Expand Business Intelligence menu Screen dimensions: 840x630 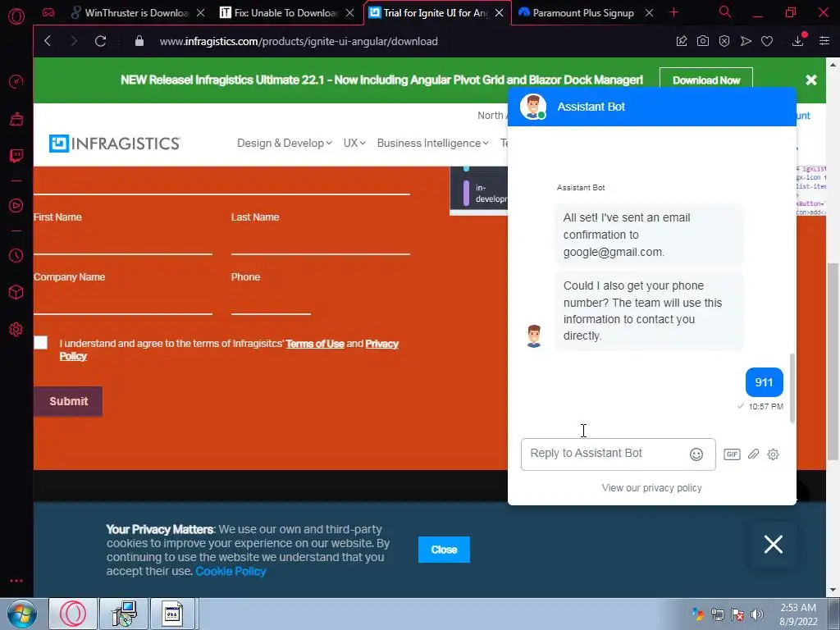pyautogui.click(x=432, y=143)
